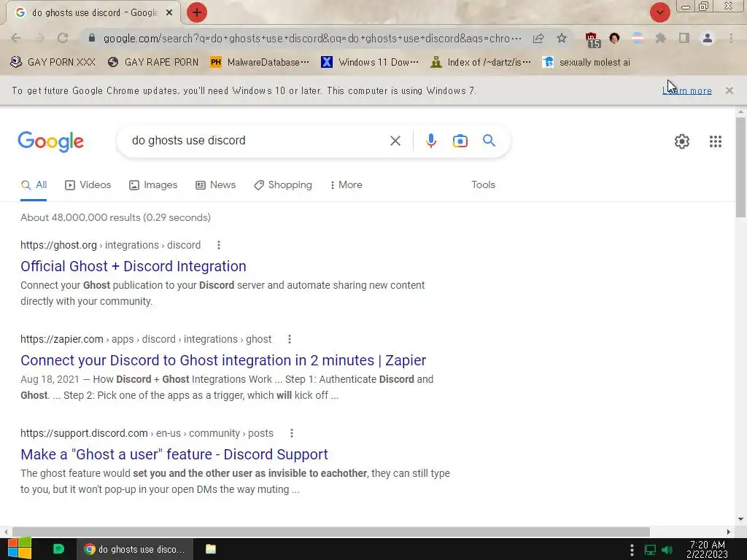Open 'Official Ghost + Discord Integration' result
This screenshot has height=560, width=747.
point(133,266)
